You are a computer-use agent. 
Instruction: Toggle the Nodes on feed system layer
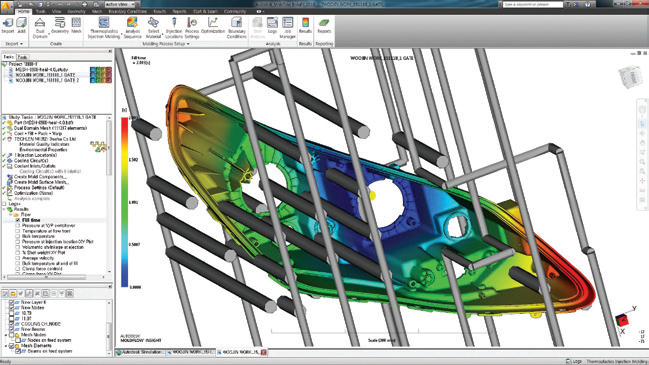coord(18,340)
